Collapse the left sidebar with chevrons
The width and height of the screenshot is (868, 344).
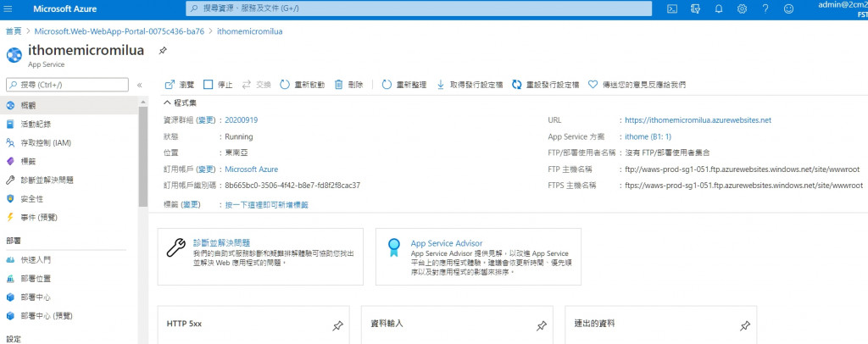click(x=140, y=85)
